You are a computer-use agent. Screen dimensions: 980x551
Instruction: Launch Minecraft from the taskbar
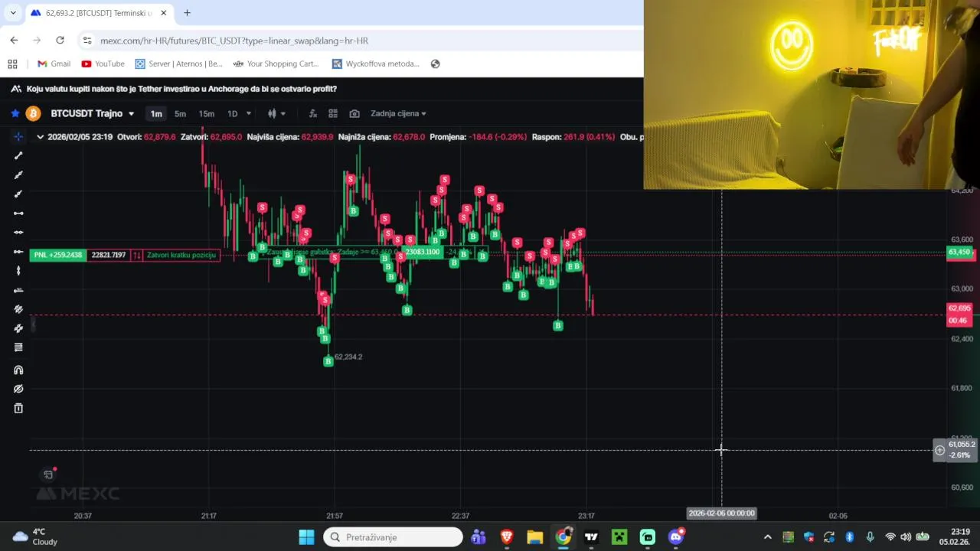[619, 537]
